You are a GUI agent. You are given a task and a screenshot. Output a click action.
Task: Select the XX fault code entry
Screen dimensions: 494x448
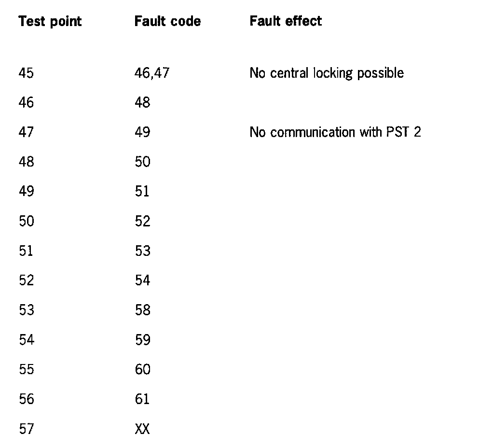[142, 429]
